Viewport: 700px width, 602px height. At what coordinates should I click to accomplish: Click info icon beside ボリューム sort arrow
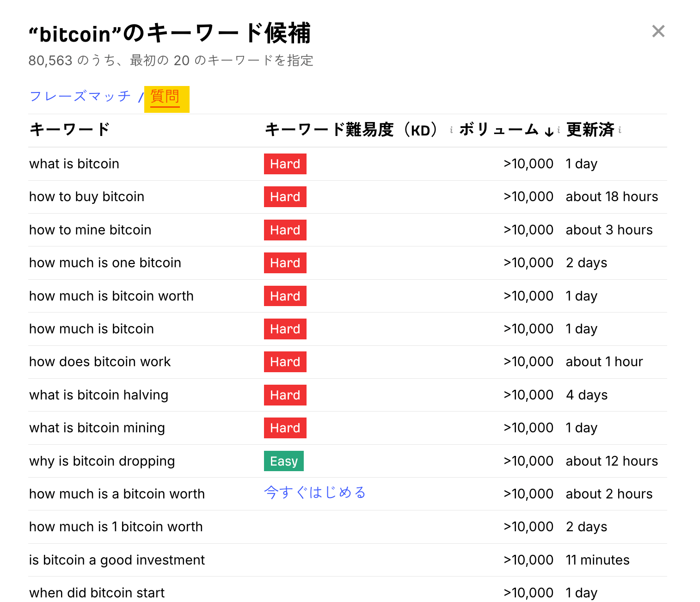(559, 130)
